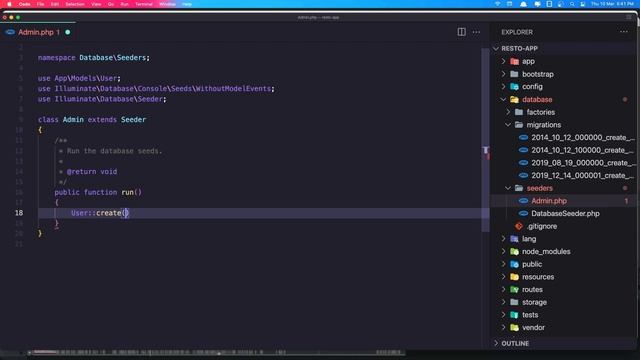Expand the lang folder chevron
This screenshot has width=640, height=360.
click(x=503, y=239)
